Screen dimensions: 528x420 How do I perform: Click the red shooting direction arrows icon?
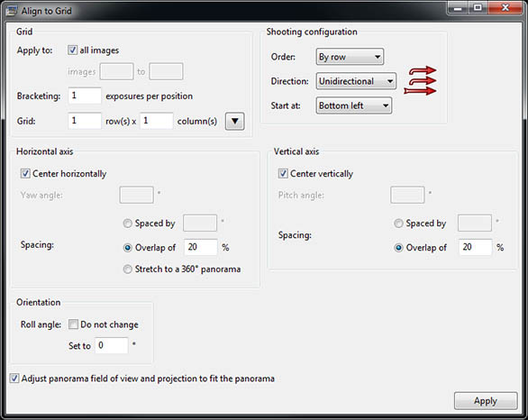click(x=420, y=80)
